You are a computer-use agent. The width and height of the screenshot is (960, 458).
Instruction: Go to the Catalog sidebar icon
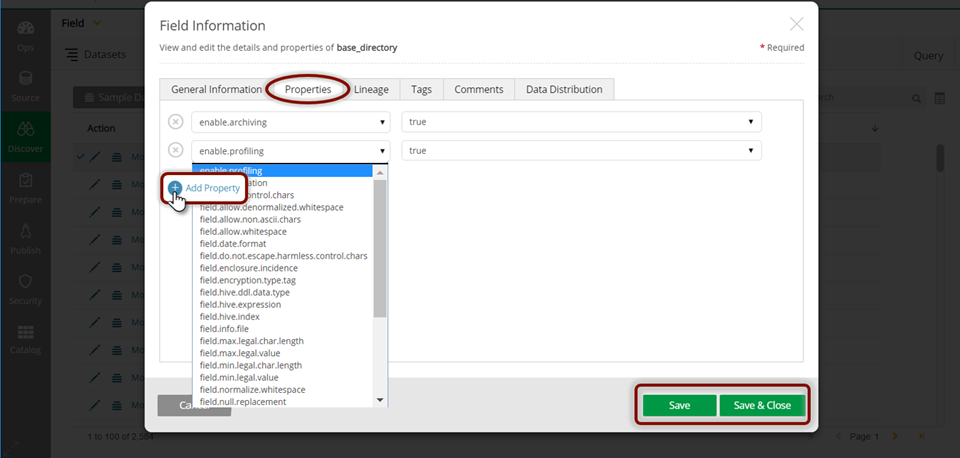(25, 338)
